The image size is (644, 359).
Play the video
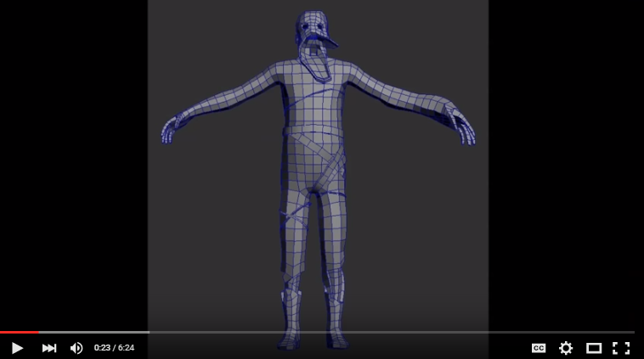tap(17, 348)
